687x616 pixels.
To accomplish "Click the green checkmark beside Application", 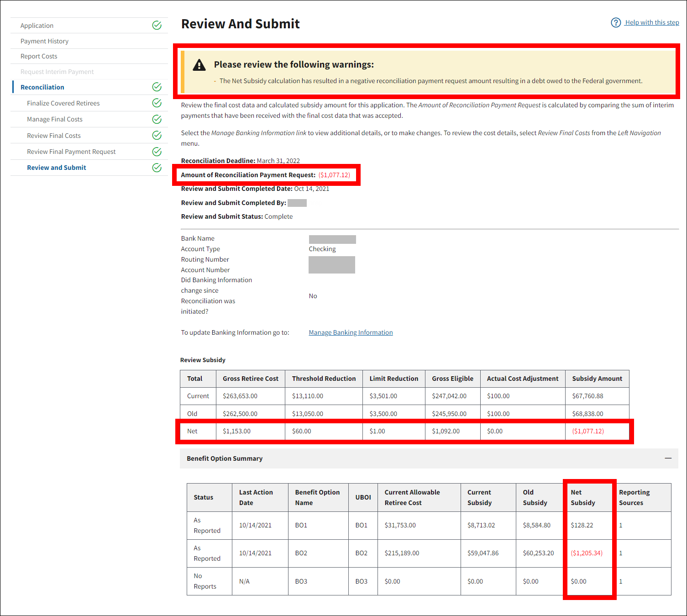I will [x=157, y=26].
